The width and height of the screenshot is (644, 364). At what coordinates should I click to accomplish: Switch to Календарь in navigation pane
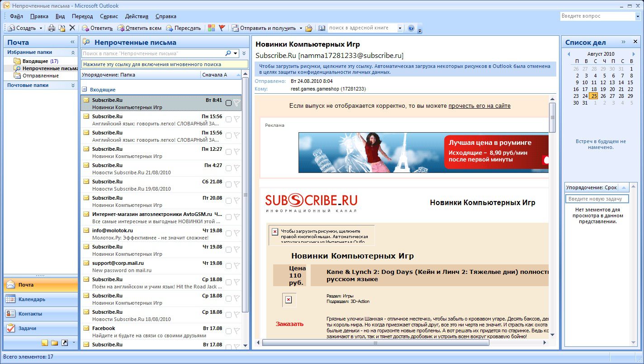(41, 299)
